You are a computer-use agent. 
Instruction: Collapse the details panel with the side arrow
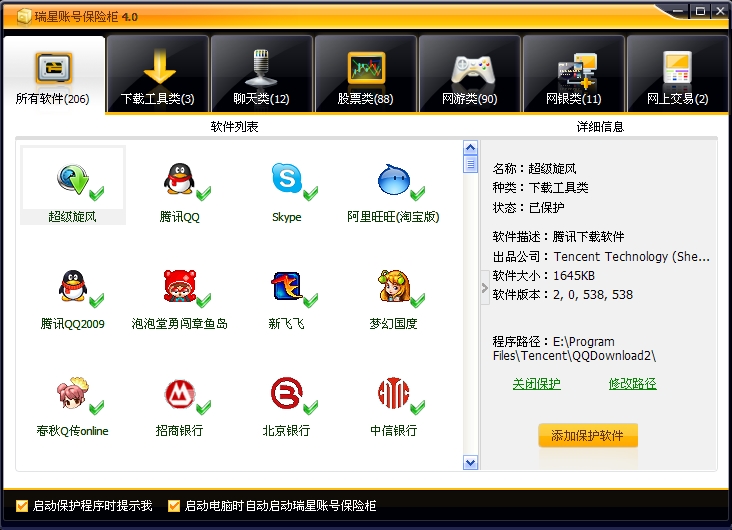point(485,288)
